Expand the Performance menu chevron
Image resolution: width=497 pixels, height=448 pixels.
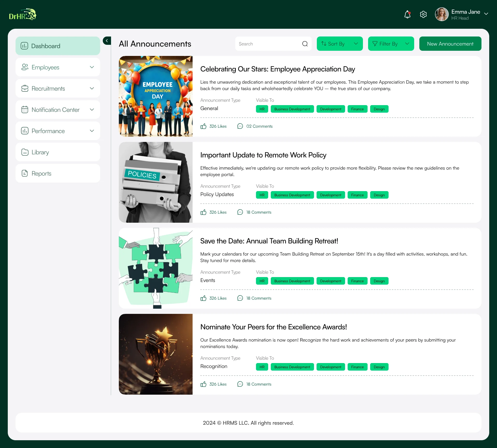pos(92,131)
